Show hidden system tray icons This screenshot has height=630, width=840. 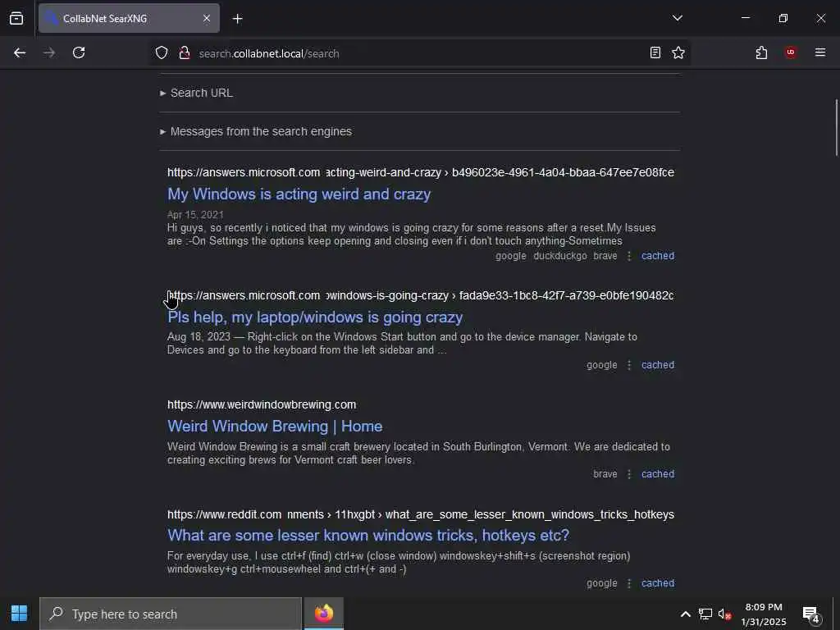pyautogui.click(x=685, y=614)
